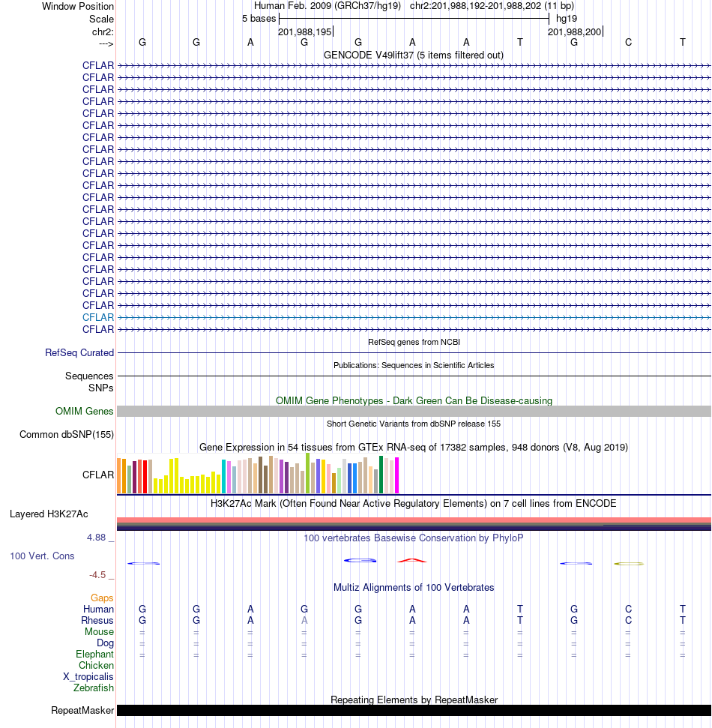Click the C base in Rhesus row
This screenshot has height=728, width=712.
[629, 620]
